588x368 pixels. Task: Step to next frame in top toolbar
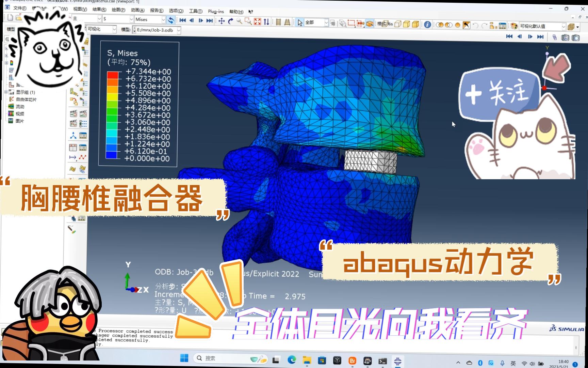pyautogui.click(x=201, y=21)
